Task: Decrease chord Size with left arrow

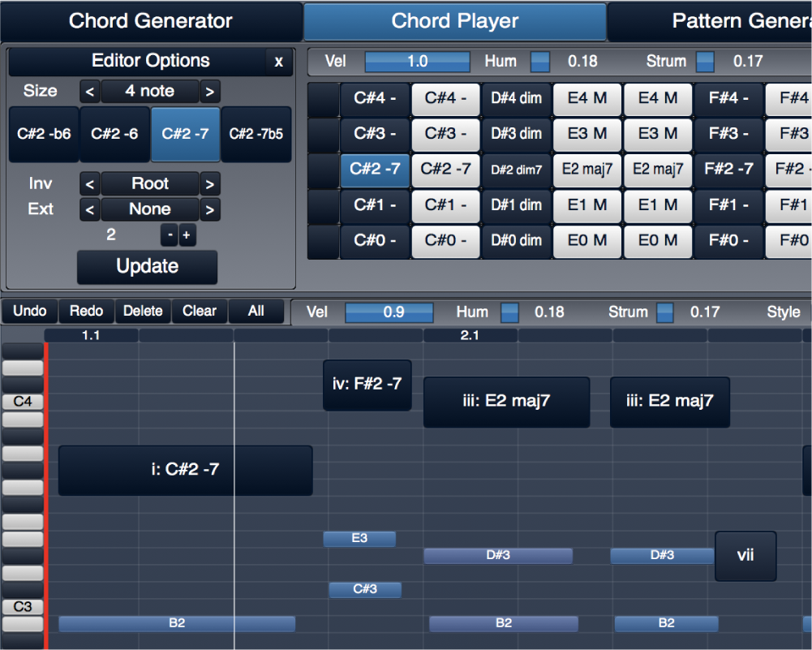Action: 89,92
